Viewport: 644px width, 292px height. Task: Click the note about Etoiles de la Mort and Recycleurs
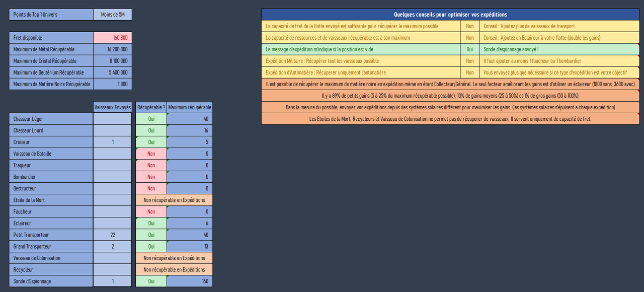[450, 119]
